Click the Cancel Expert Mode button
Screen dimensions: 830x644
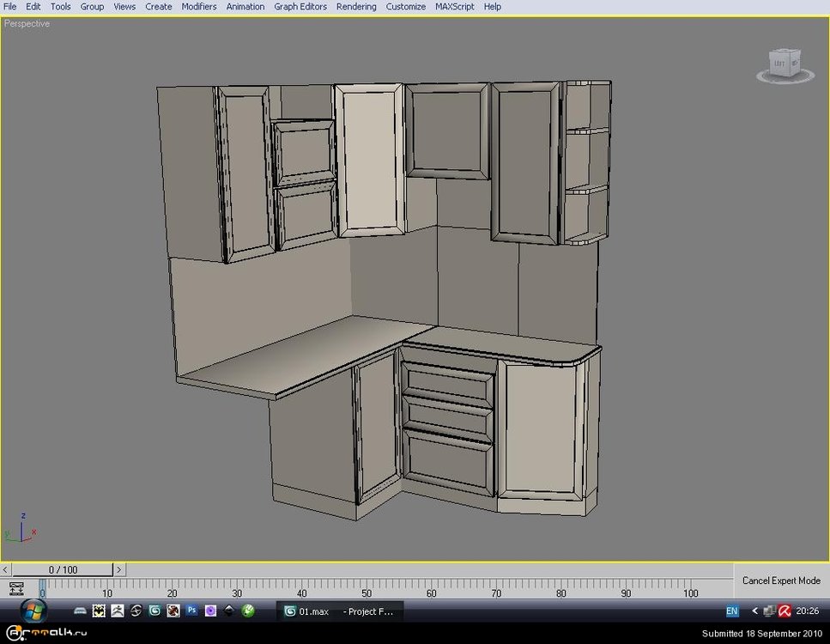coord(781,580)
